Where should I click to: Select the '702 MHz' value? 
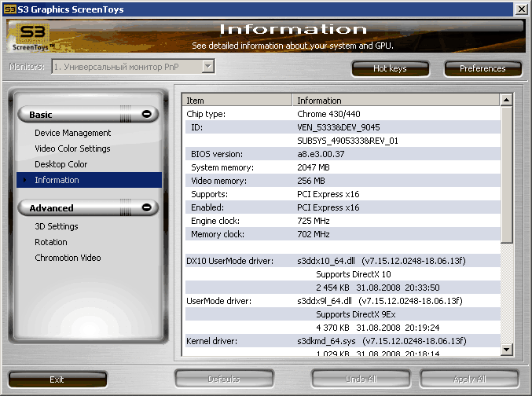(314, 234)
